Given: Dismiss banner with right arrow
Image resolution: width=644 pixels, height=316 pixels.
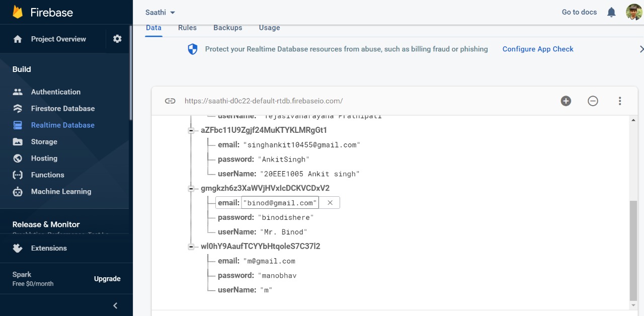Looking at the screenshot, I should 641,49.
